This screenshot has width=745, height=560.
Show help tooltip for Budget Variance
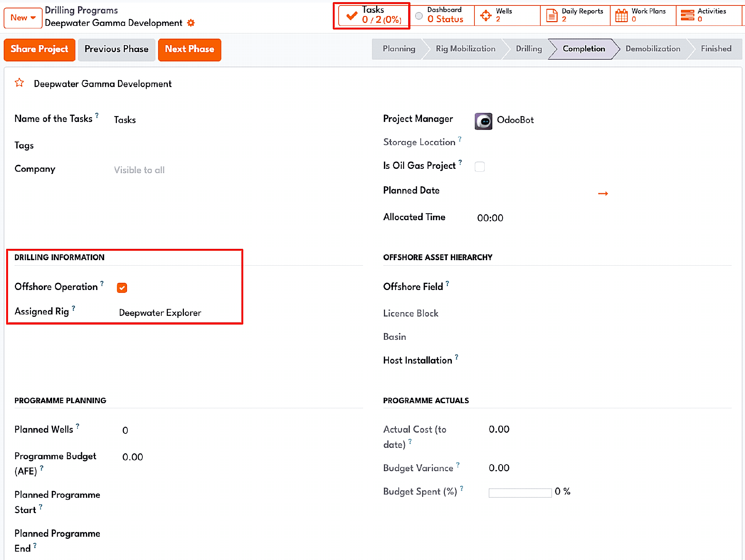click(x=458, y=465)
